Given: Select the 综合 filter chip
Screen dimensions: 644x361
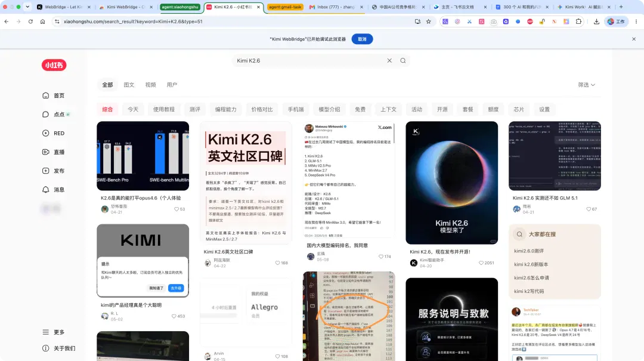Looking at the screenshot, I should pos(107,109).
